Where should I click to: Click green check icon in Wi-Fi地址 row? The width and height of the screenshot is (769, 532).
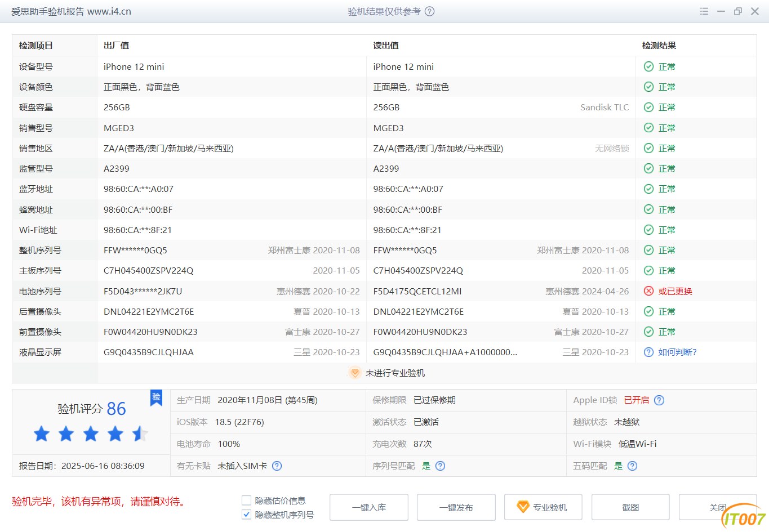648,230
